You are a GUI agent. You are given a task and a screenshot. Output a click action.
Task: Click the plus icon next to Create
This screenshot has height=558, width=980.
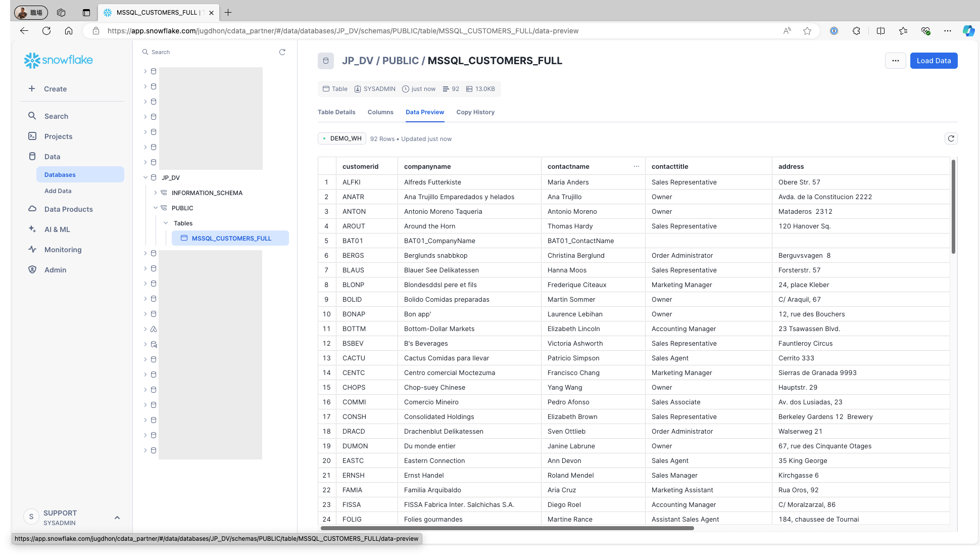[x=32, y=88]
